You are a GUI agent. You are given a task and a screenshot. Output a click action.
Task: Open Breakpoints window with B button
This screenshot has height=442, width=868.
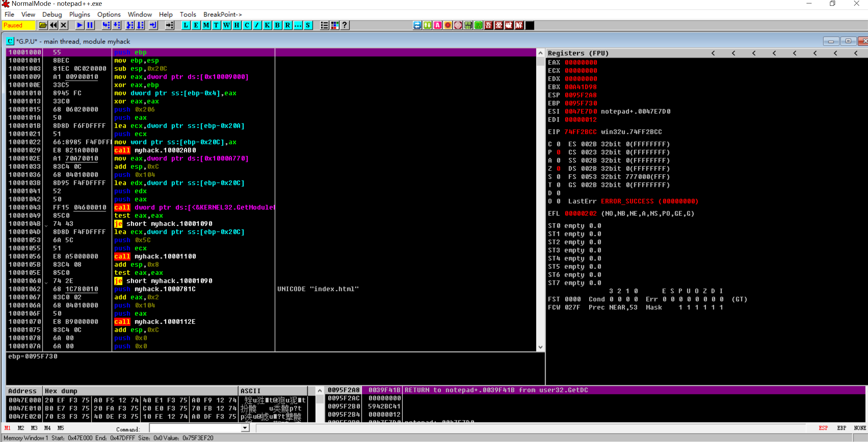[x=278, y=25]
